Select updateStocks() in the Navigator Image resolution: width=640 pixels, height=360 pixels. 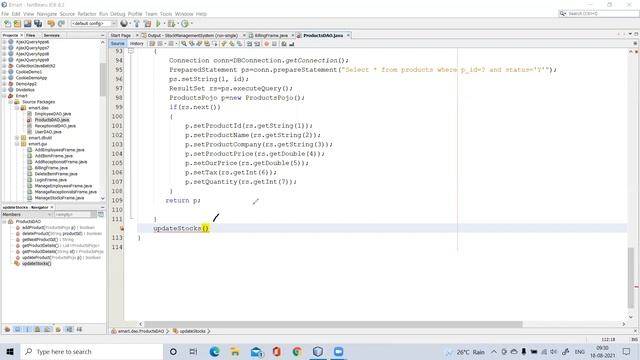[x=36, y=264]
